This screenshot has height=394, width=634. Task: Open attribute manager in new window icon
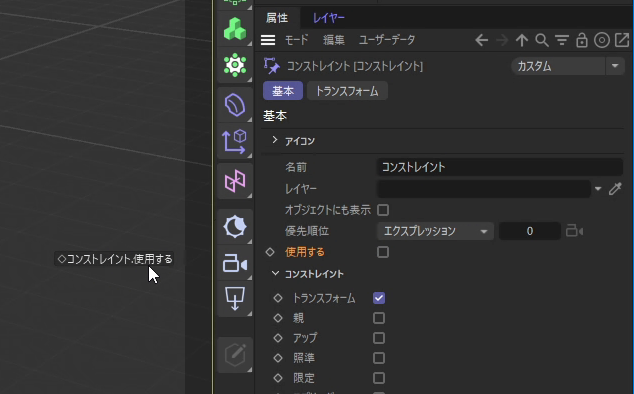point(622,40)
